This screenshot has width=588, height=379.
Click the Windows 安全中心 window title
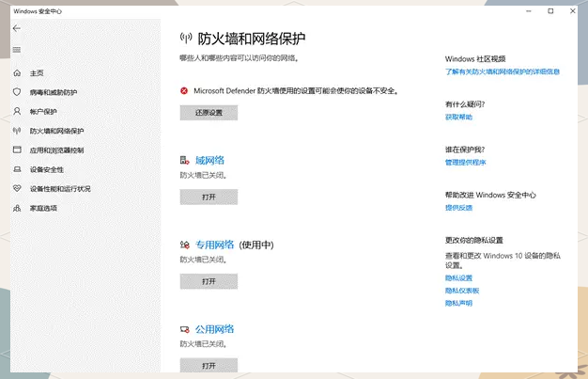pyautogui.click(x=38, y=11)
